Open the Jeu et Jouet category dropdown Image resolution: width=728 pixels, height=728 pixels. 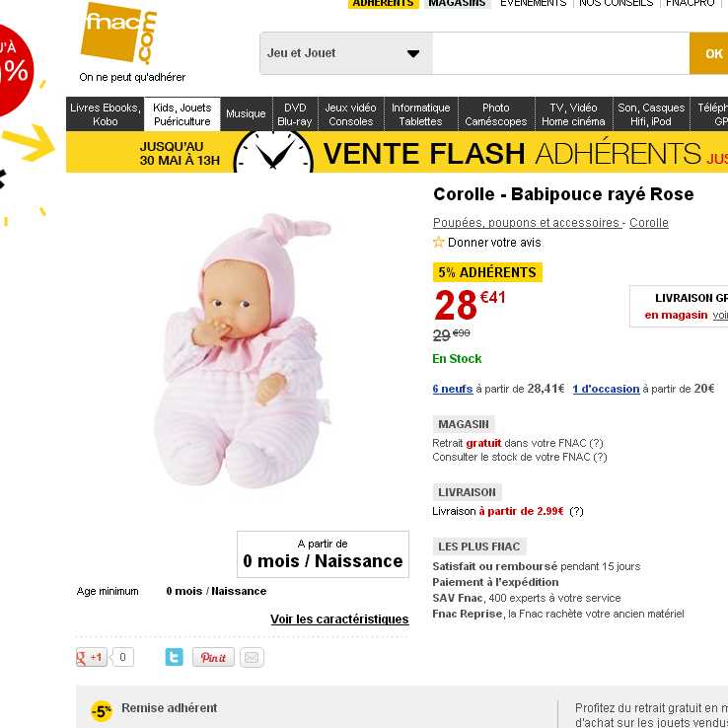346,53
